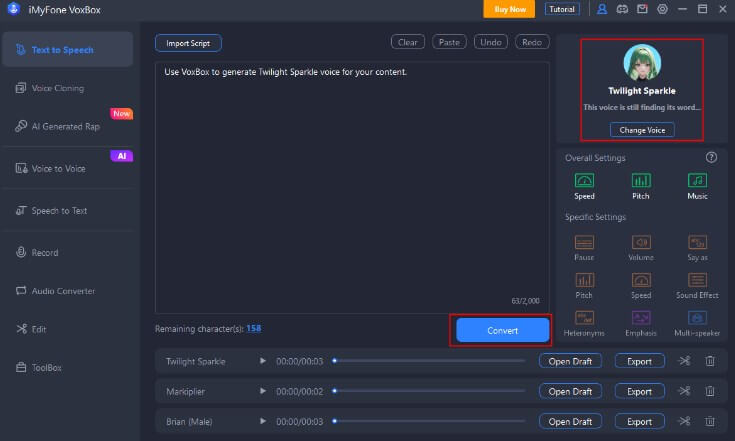Undo the last text change

(x=490, y=42)
